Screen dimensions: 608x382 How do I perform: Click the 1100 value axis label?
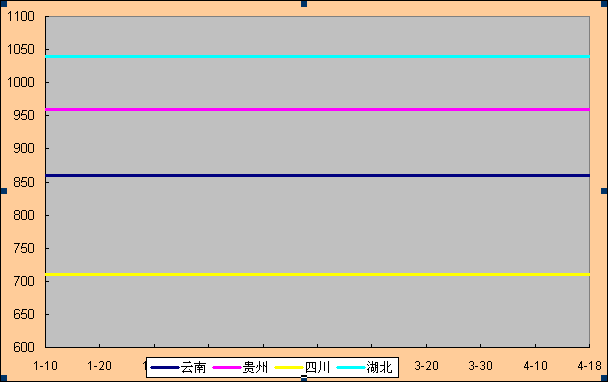pyautogui.click(x=21, y=16)
